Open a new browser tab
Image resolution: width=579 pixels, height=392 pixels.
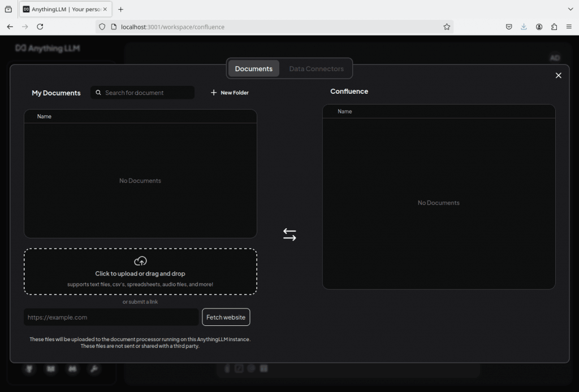tap(121, 9)
